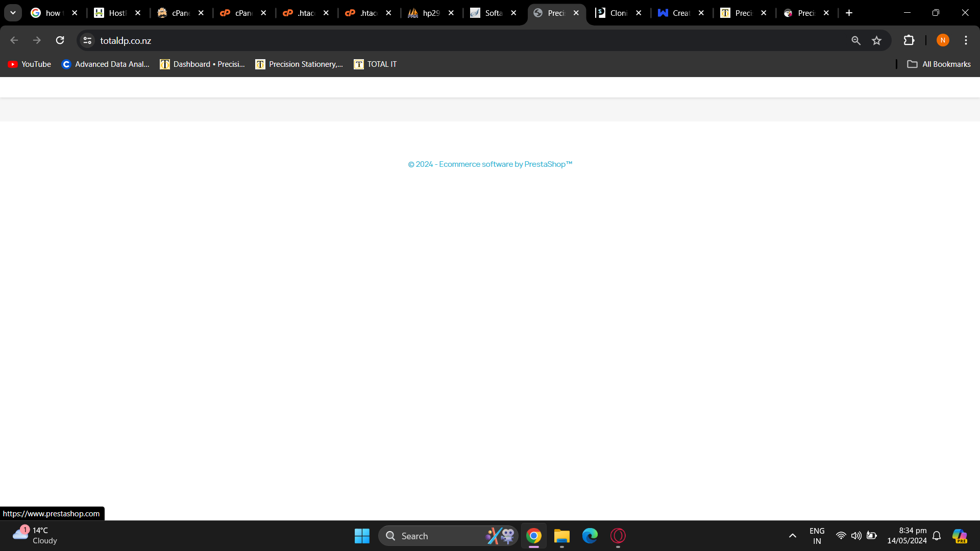980x551 pixels.
Task: Open Windows Start menu
Action: click(x=362, y=536)
